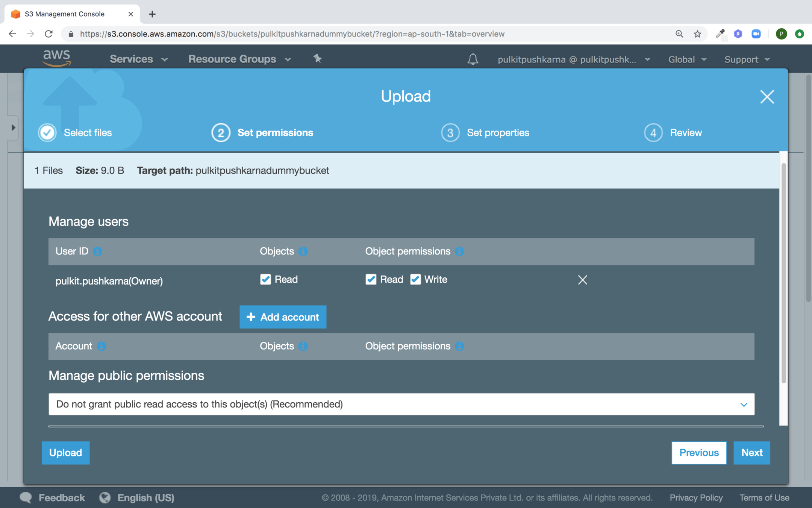Jump to the Review step
Screen dimensions: 812x508
click(x=673, y=132)
